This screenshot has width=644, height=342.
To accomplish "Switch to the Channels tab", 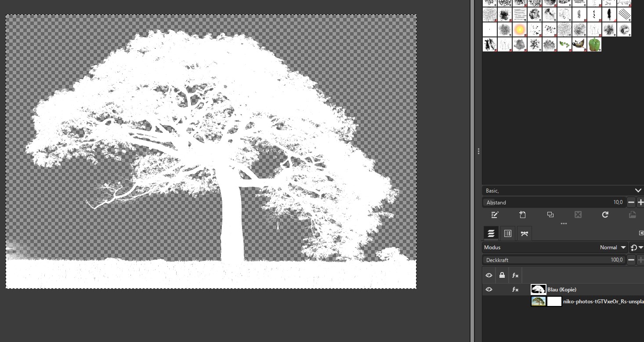I will point(507,233).
